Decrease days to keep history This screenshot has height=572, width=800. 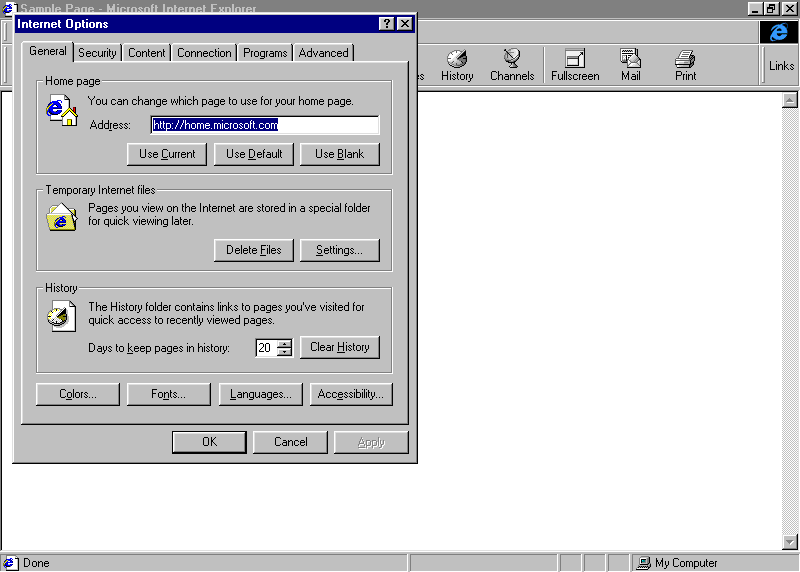285,352
